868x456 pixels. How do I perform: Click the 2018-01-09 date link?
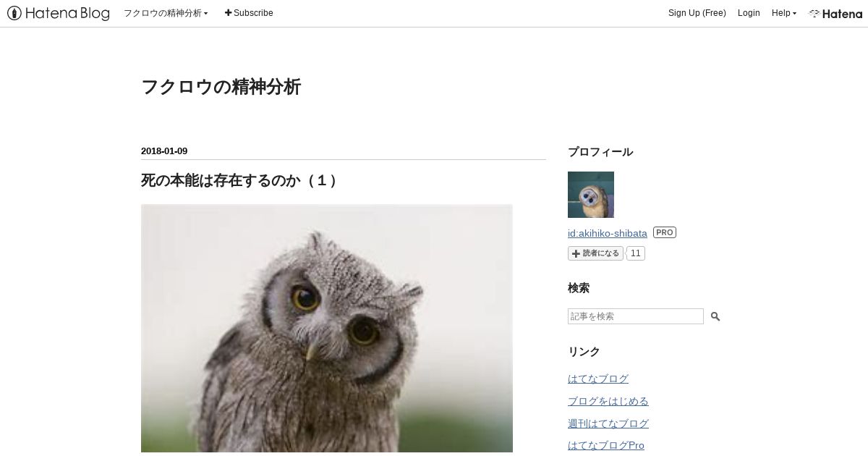164,151
